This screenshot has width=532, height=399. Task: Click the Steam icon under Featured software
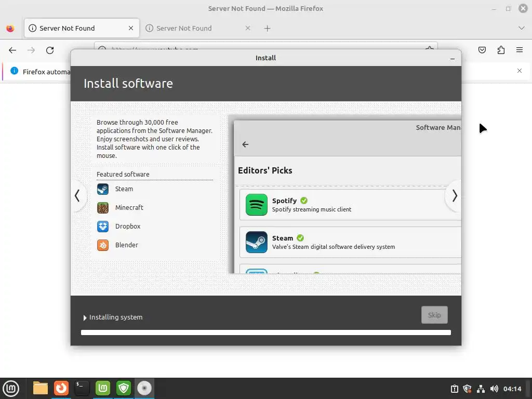coord(103,189)
